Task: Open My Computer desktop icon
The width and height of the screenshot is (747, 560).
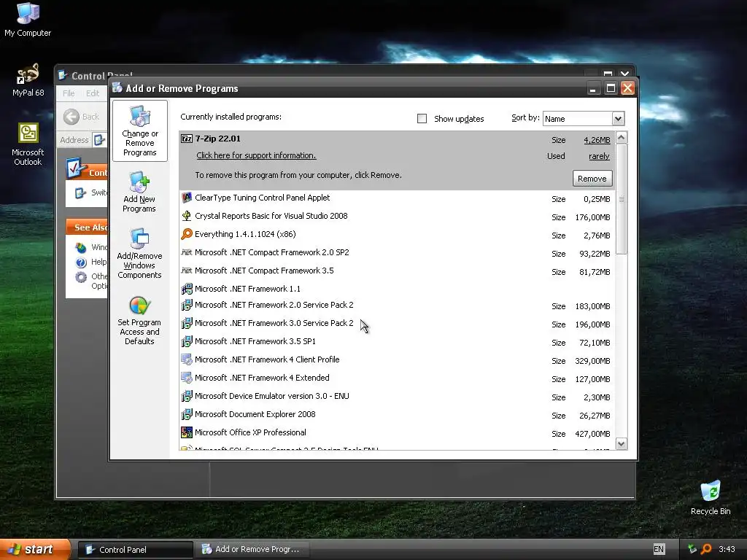Action: 28,20
